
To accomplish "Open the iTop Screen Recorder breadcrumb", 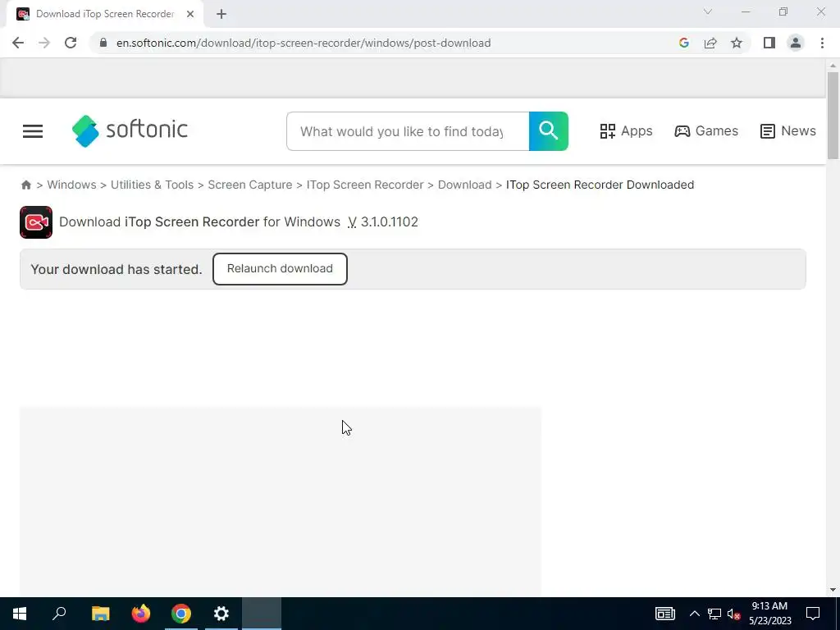I will (365, 185).
